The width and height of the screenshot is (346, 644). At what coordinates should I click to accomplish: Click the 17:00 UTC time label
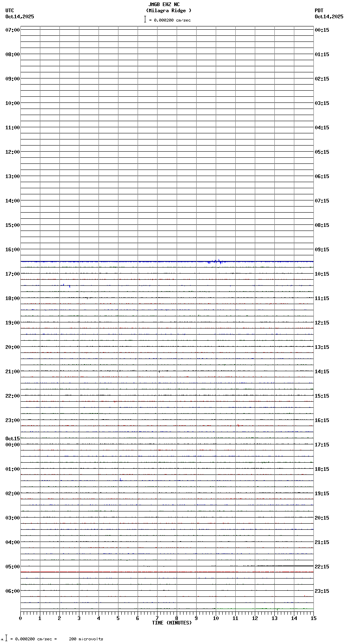pyautogui.click(x=13, y=274)
